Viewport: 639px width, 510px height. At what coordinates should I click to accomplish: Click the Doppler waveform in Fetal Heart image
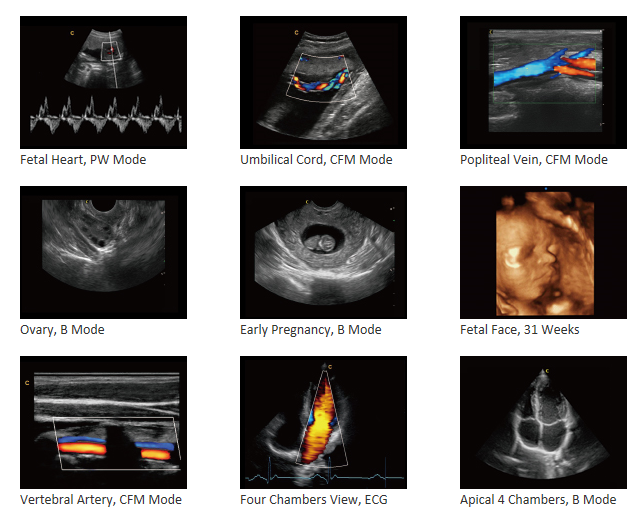pos(106,115)
